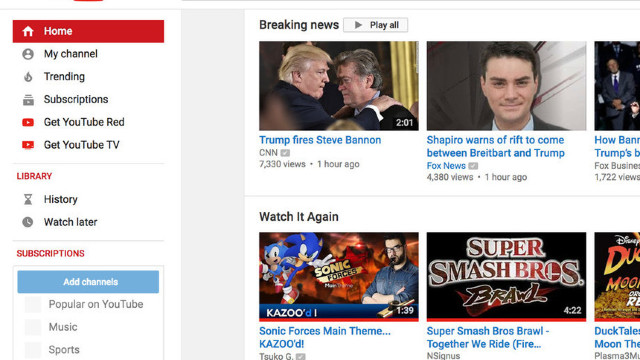Click the Breaking news heading
640x360 pixels.
coord(299,25)
